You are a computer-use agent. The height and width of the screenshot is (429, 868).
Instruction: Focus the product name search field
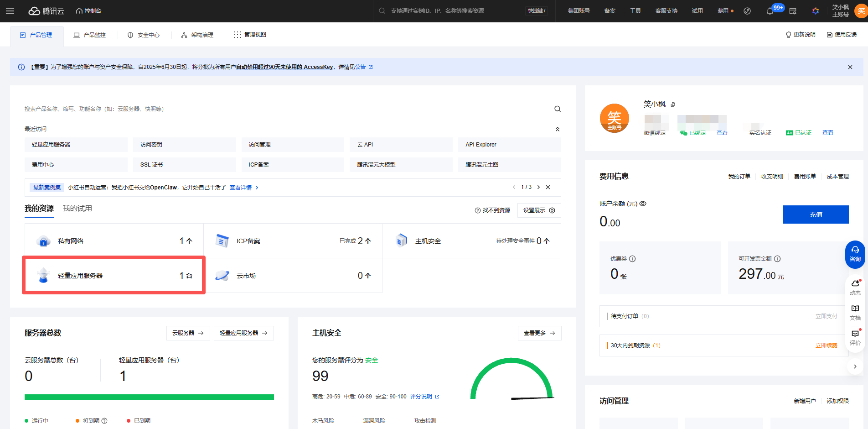tap(287, 109)
